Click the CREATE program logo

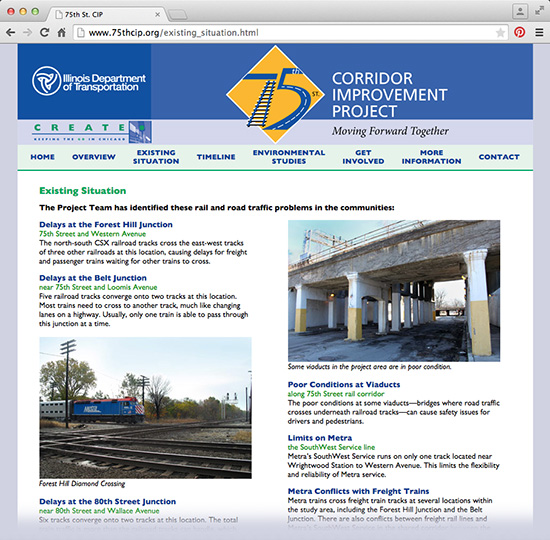(92, 132)
